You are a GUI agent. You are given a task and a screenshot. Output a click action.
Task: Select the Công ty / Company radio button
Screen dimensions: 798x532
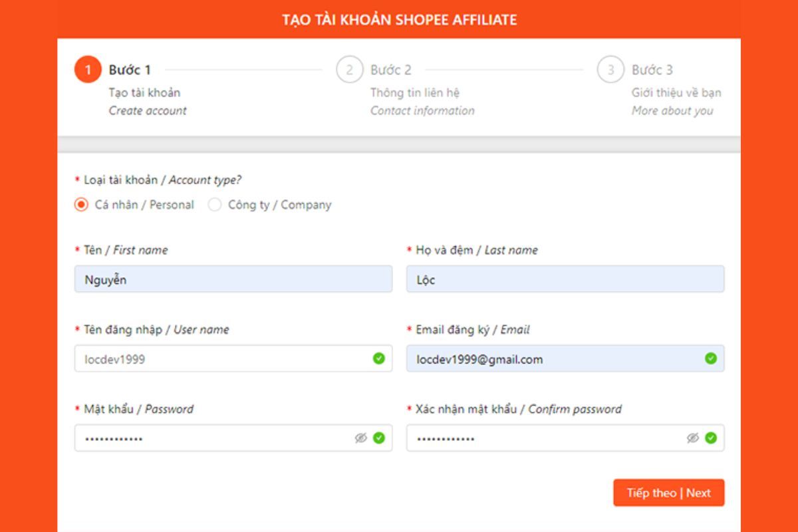214,205
